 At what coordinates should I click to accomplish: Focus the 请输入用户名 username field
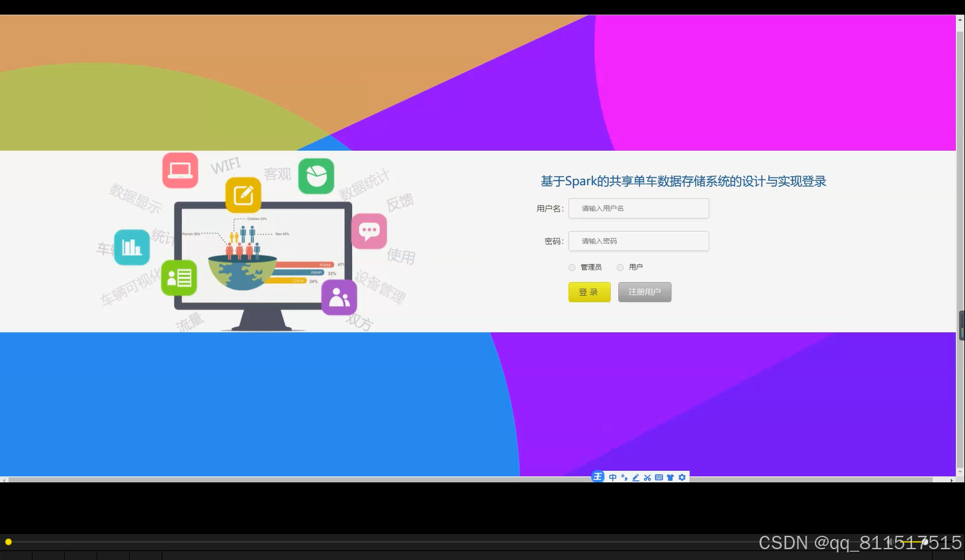(x=638, y=208)
